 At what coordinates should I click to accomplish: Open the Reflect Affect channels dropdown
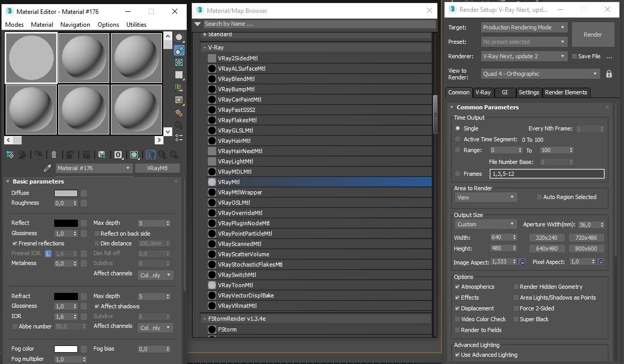[x=156, y=275]
